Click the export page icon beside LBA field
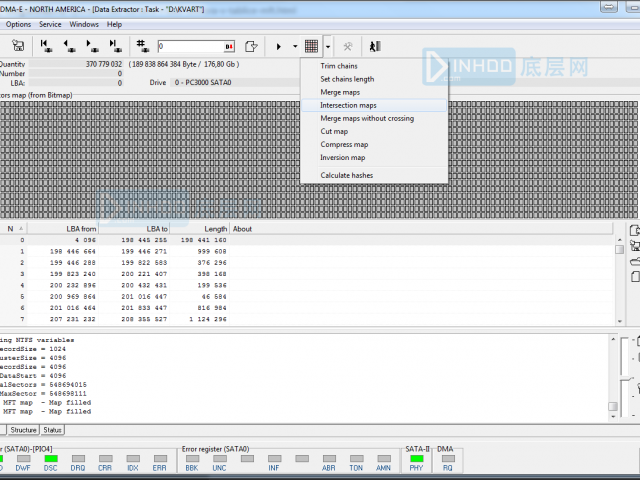The width and height of the screenshot is (640, 480). 251,46
